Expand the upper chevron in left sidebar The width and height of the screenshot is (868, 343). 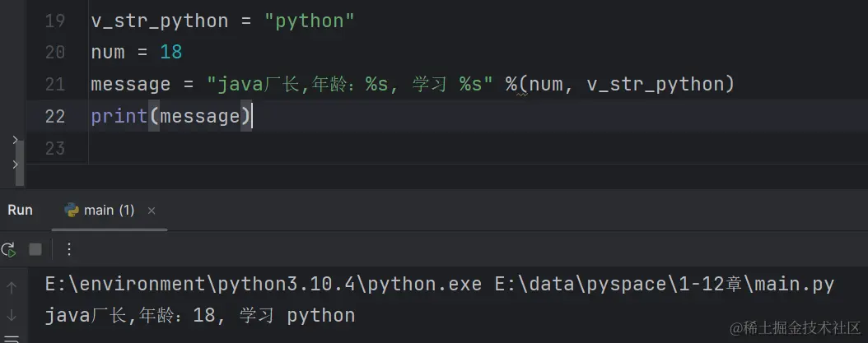tap(15, 141)
